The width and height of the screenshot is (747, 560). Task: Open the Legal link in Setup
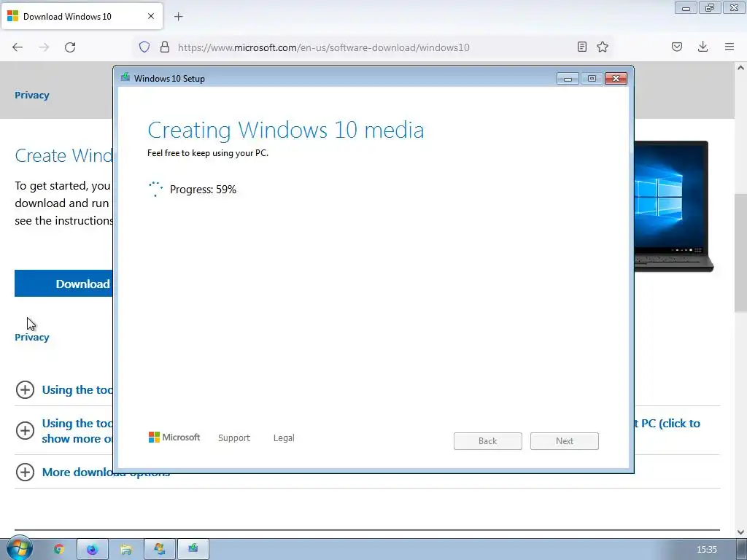click(x=284, y=438)
